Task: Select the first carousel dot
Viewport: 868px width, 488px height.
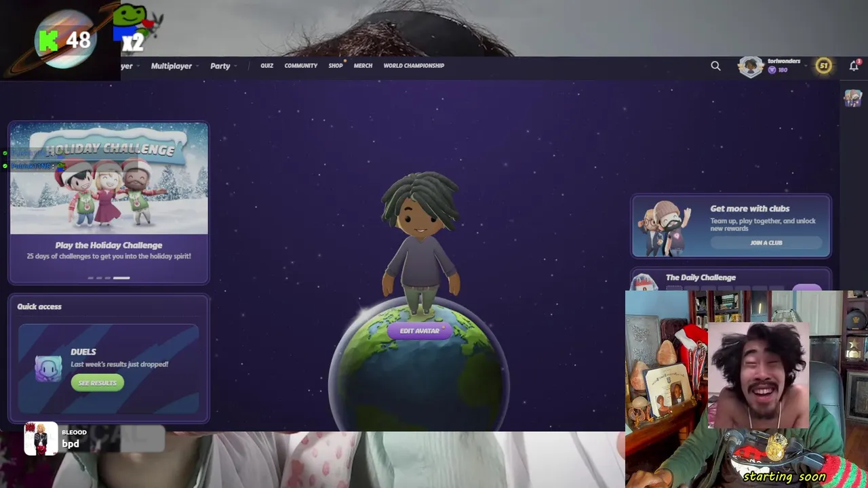Action: [91, 278]
